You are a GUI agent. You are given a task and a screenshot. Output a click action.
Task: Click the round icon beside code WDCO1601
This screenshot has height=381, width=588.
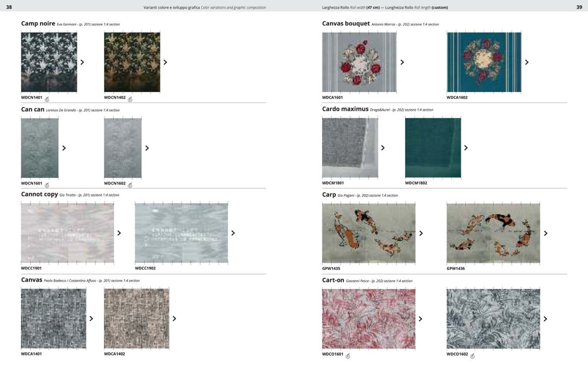tap(348, 356)
